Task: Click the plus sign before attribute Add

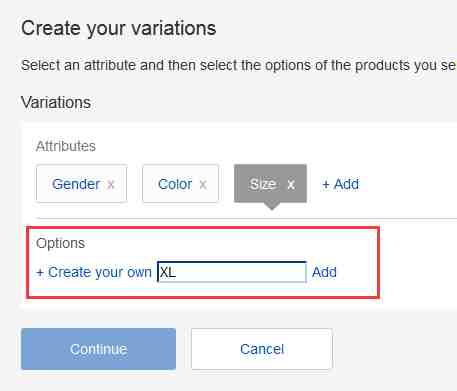Action: tap(326, 184)
